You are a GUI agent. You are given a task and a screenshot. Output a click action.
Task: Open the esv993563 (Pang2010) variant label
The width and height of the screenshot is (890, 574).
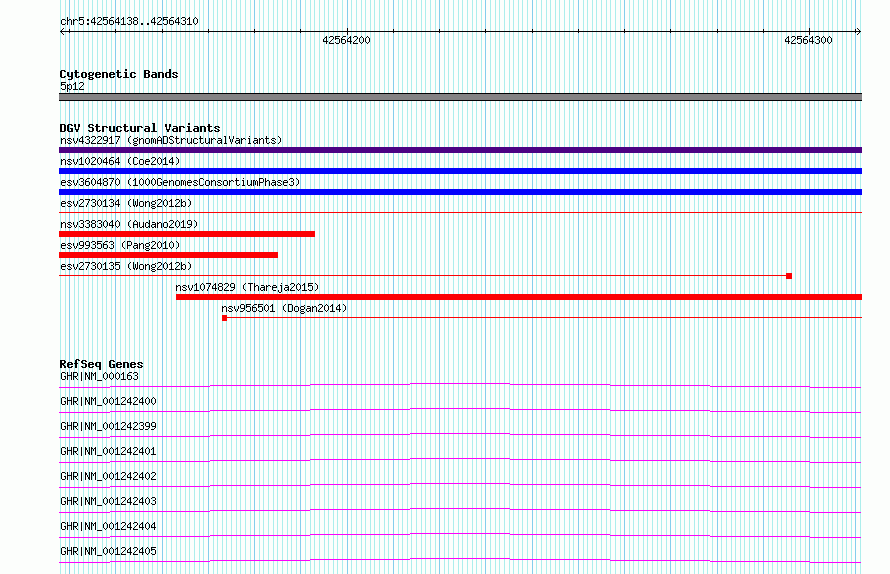click(120, 245)
